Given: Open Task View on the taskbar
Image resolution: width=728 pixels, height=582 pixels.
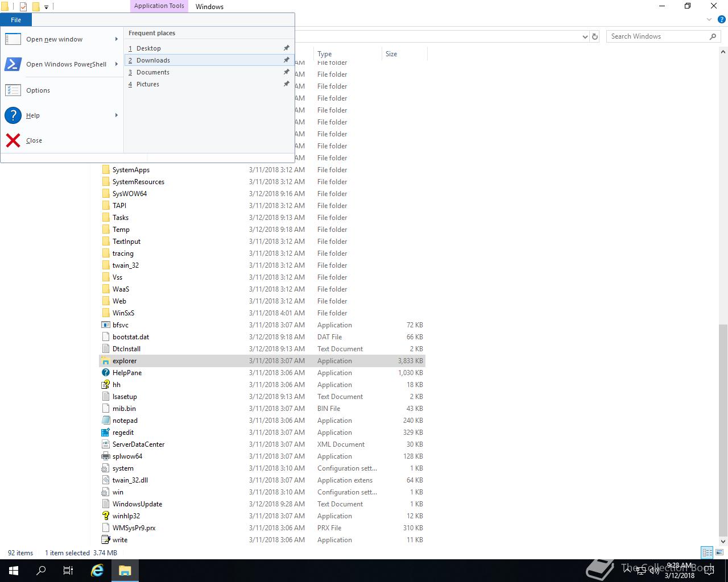Looking at the screenshot, I should click(x=68, y=571).
